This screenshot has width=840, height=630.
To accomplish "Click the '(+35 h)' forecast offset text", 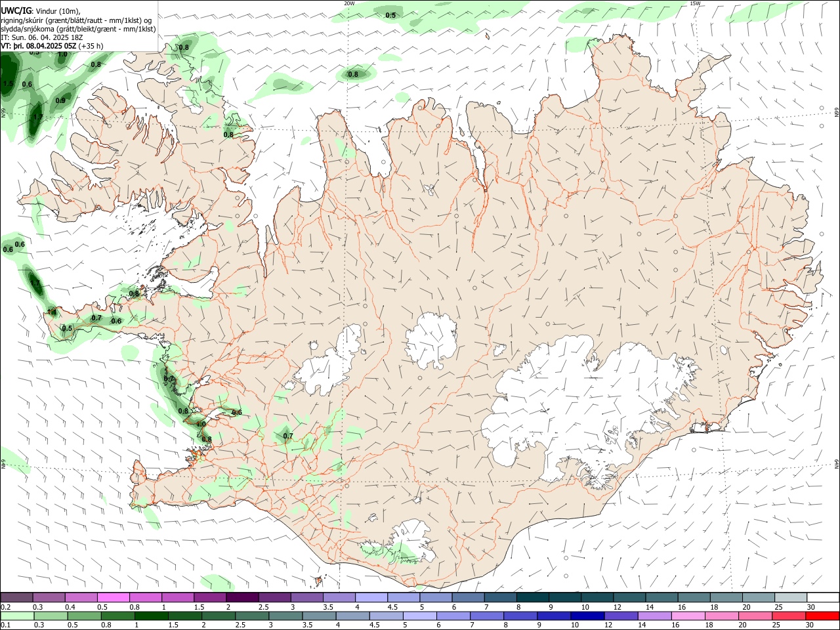I will [x=91, y=46].
